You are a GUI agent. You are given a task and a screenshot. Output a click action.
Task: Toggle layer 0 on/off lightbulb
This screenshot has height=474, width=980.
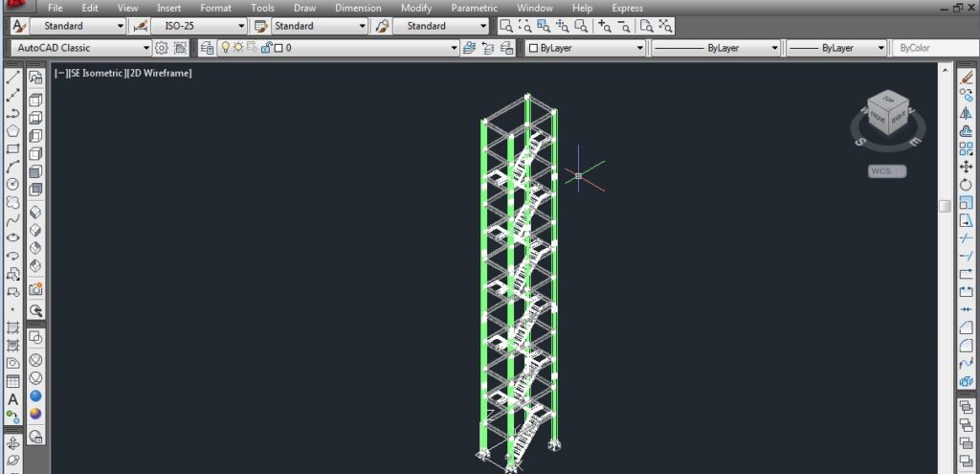(226, 48)
